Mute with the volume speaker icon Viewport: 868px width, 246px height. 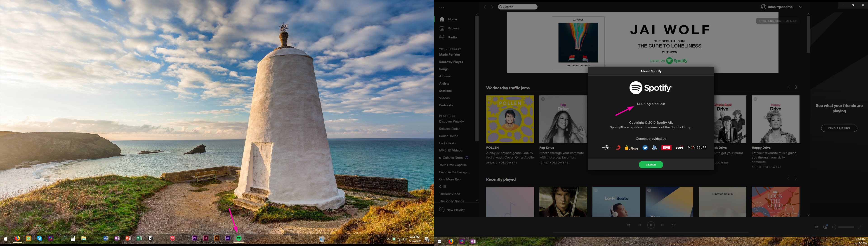point(834,227)
